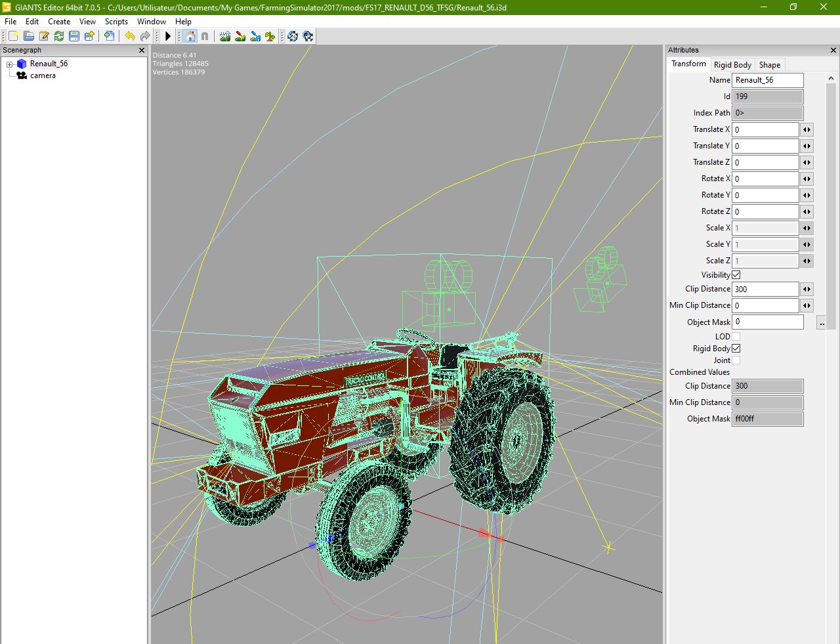
Task: Select Renault_56 in the Scenegraph tree
Action: coord(49,64)
